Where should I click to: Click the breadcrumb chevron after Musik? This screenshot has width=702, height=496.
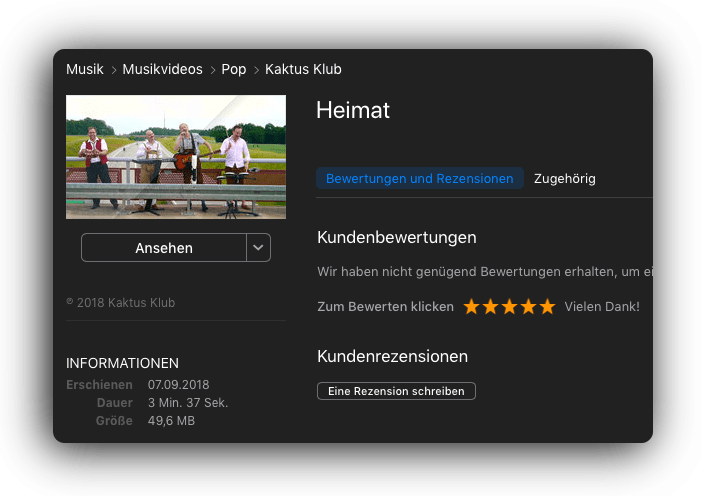coord(114,70)
